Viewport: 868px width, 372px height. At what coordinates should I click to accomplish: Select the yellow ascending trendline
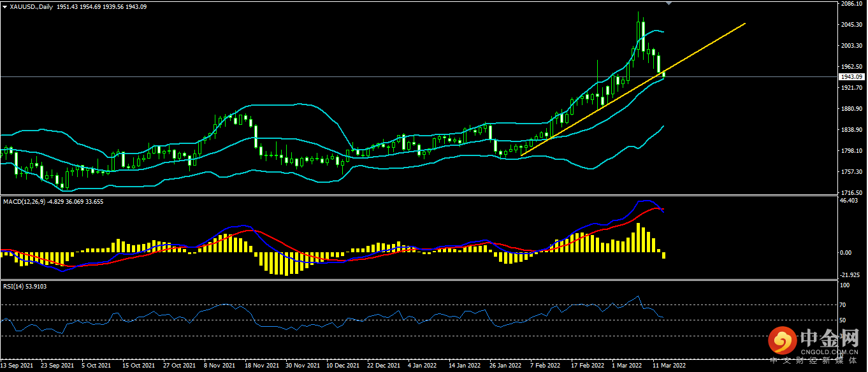click(632, 89)
